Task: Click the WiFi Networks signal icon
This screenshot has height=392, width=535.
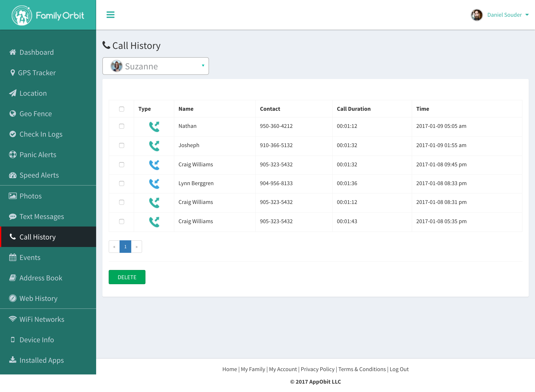Action: [13, 319]
